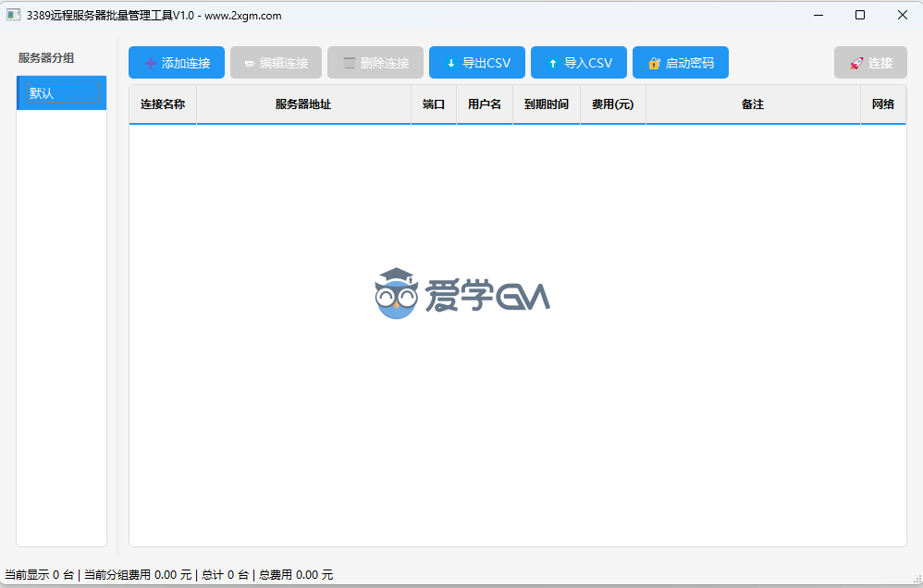
Task: Select the 默认 server group
Action: click(x=62, y=93)
